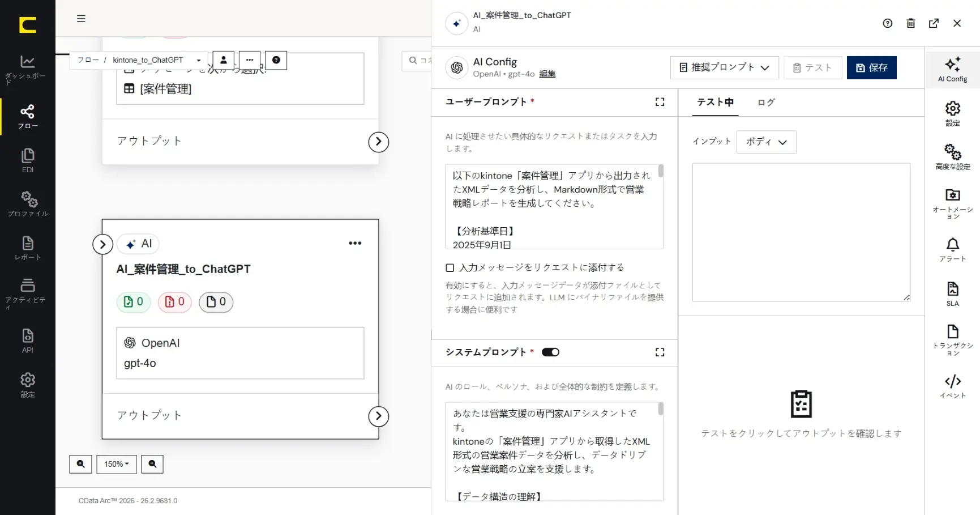Click the Save button
Screen dimensions: 980x515
872,67
